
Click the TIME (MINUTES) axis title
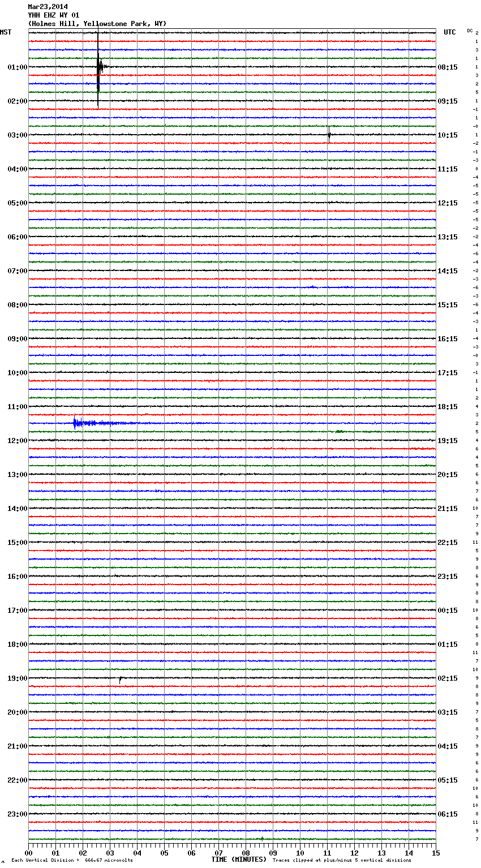(x=239, y=860)
